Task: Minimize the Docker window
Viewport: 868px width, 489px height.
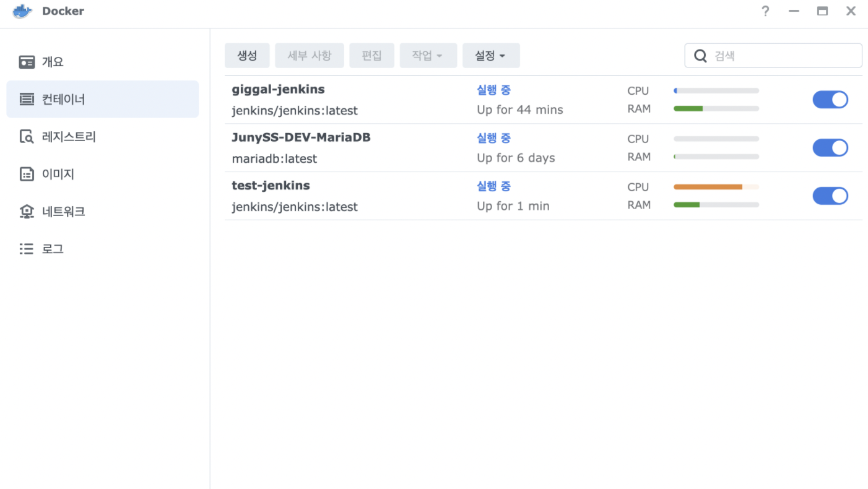Action: 794,11
